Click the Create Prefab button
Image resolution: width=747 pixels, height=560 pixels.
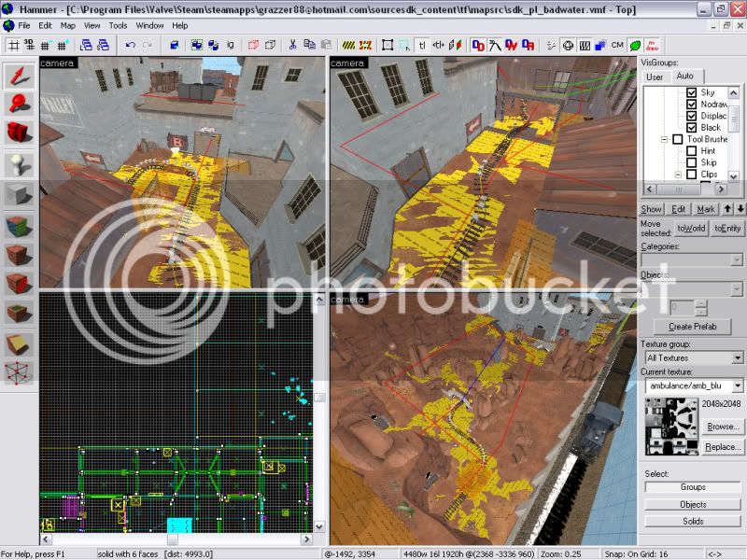click(x=693, y=327)
